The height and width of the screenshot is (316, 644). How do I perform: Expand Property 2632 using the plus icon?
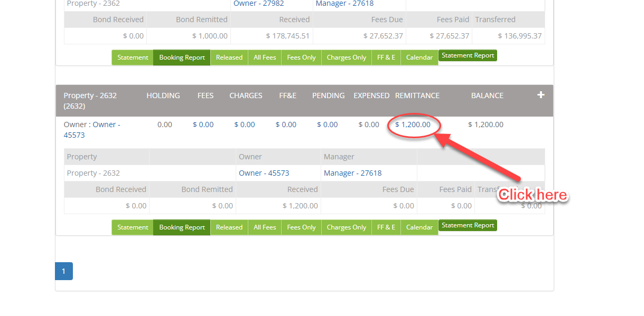point(540,95)
